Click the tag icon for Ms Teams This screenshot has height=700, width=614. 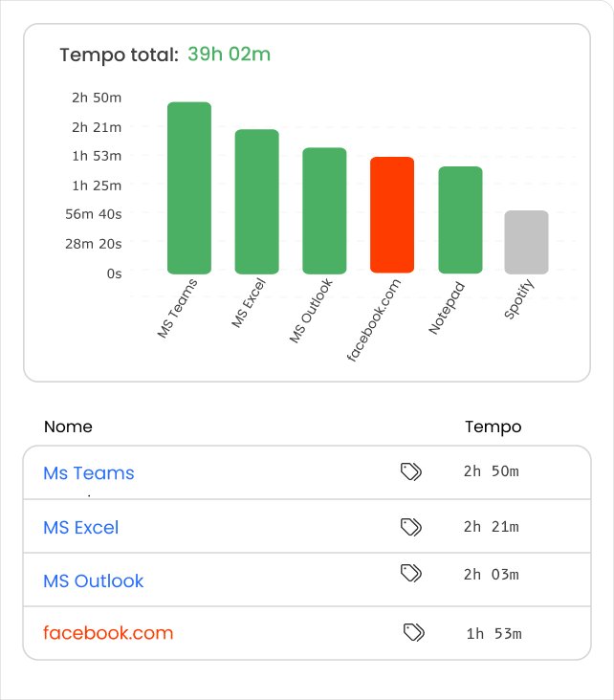(x=411, y=471)
